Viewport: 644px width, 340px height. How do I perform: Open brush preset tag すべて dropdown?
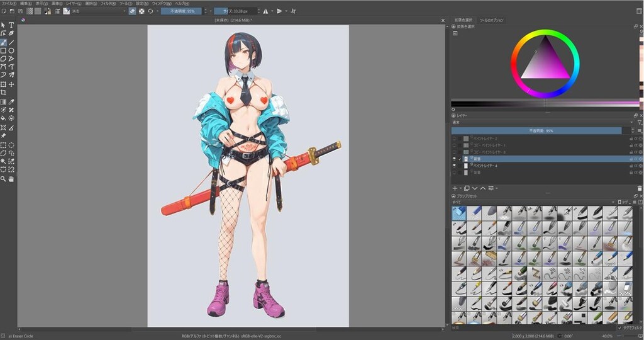533,202
